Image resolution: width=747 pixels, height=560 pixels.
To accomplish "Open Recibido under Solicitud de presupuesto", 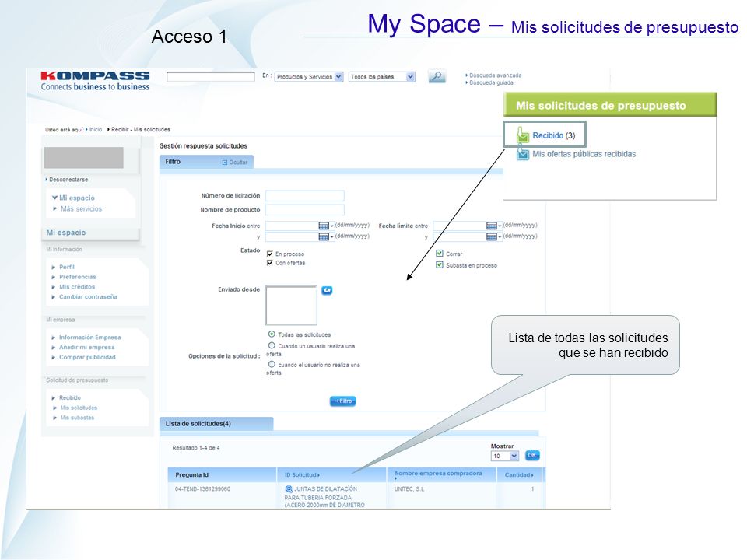I will click(x=70, y=397).
